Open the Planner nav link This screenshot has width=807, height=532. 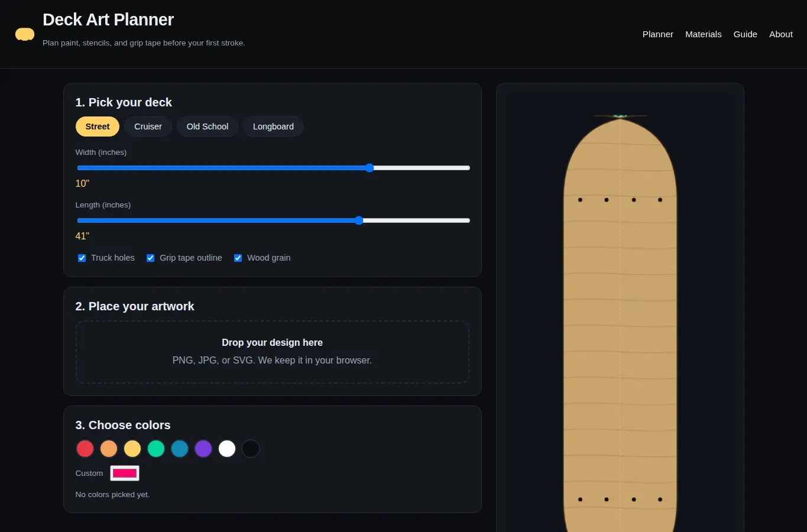pyautogui.click(x=657, y=34)
